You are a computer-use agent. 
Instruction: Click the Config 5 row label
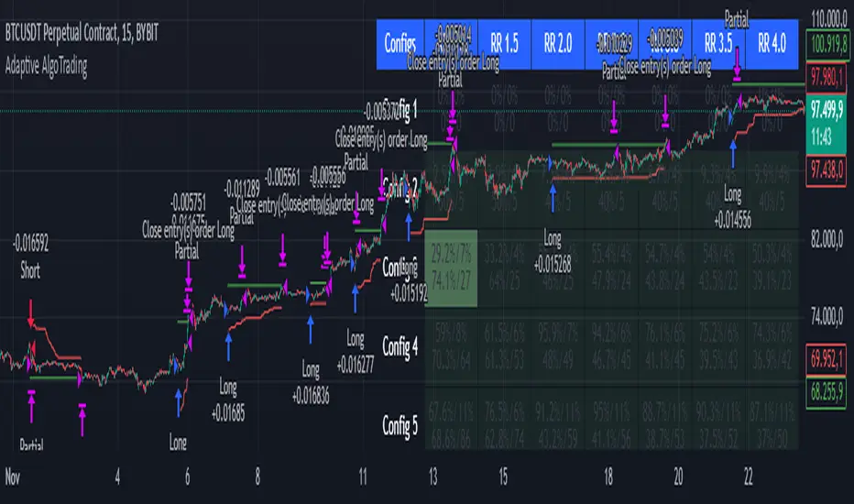pos(400,425)
